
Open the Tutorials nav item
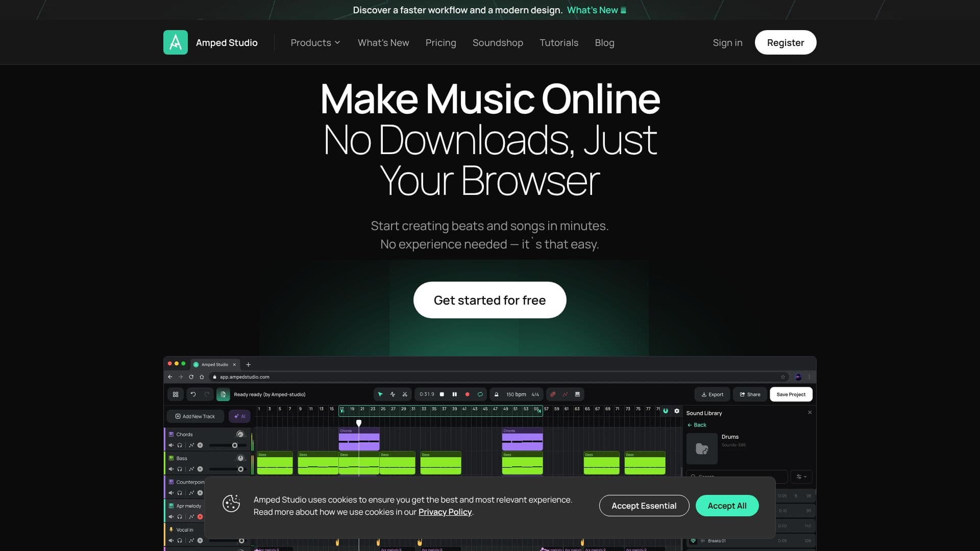pyautogui.click(x=559, y=43)
